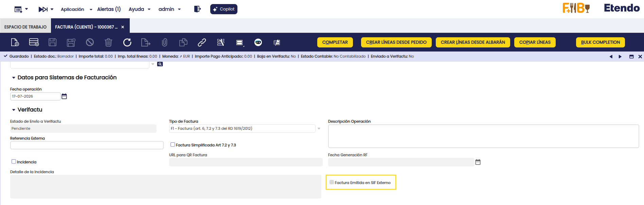Click the Copiar Líneas button
The width and height of the screenshot is (644, 205).
(x=535, y=42)
